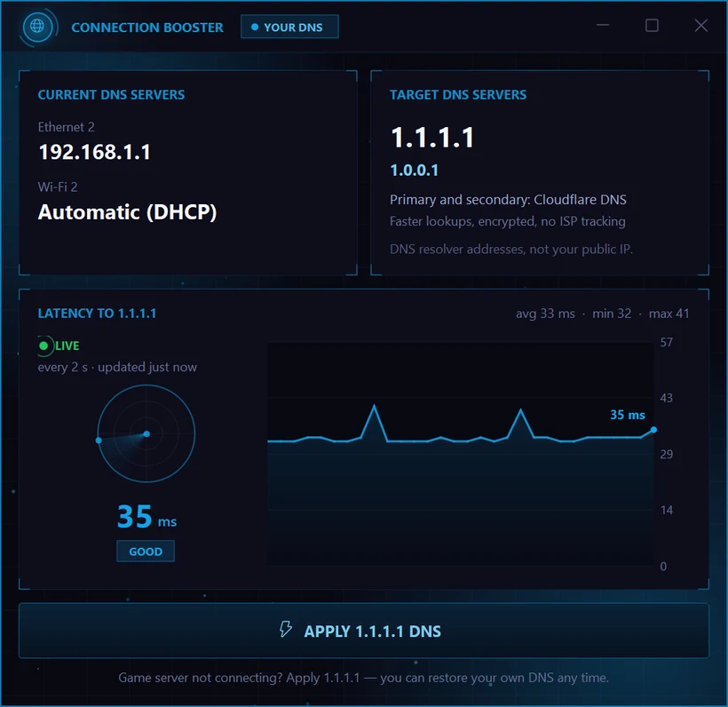
Task: Click the 29 axis label on chart
Action: point(666,454)
